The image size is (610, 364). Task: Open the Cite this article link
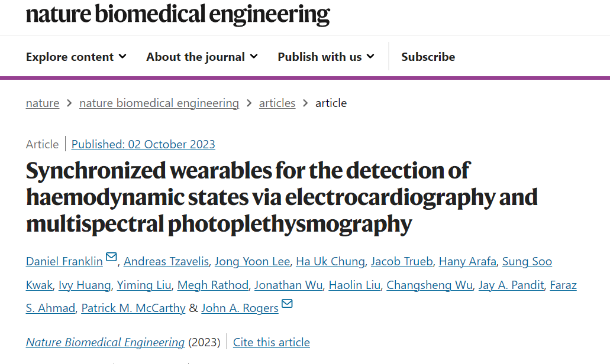pyautogui.click(x=272, y=342)
